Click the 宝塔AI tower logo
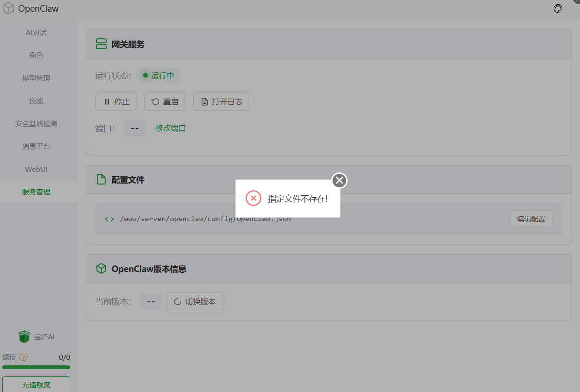 point(24,336)
